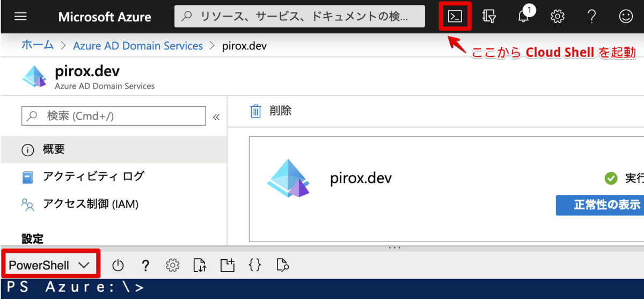Click pirox.dev breadcrumb text

(244, 46)
